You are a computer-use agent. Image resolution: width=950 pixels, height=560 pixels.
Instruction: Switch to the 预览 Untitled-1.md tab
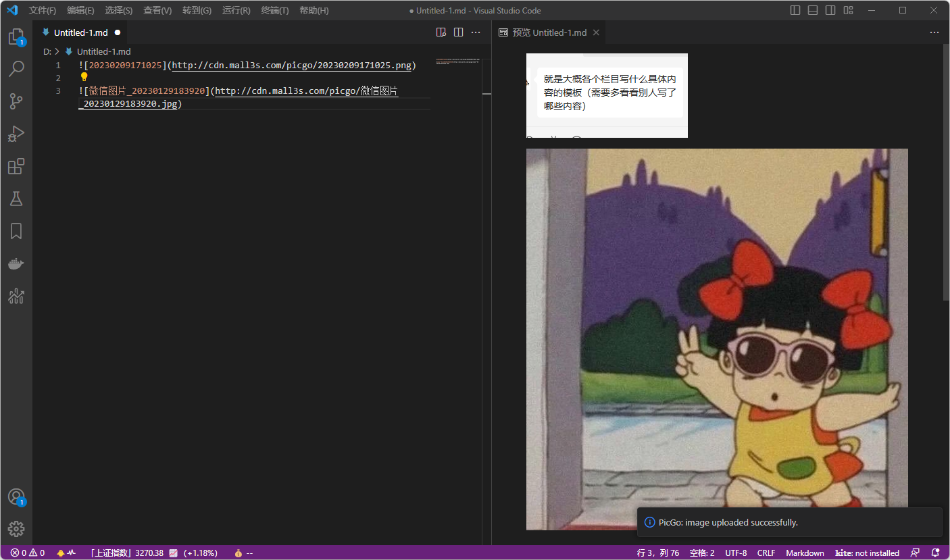click(x=549, y=32)
